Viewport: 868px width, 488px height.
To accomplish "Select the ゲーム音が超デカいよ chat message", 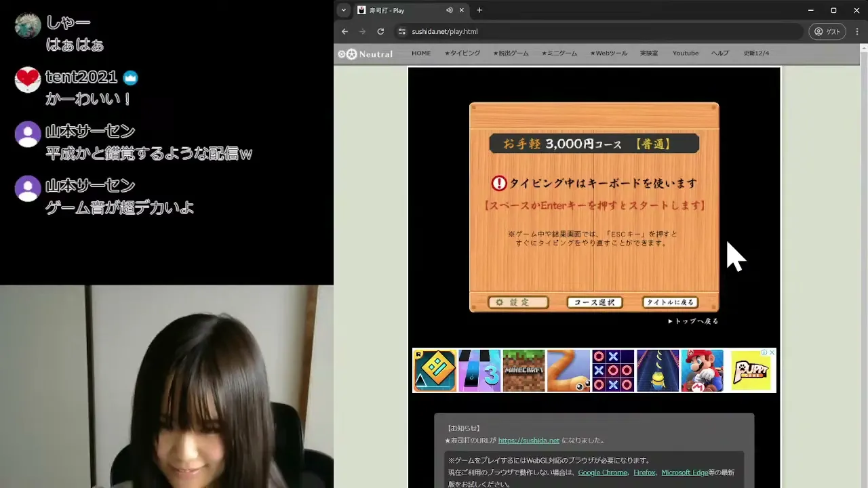I will (x=120, y=207).
